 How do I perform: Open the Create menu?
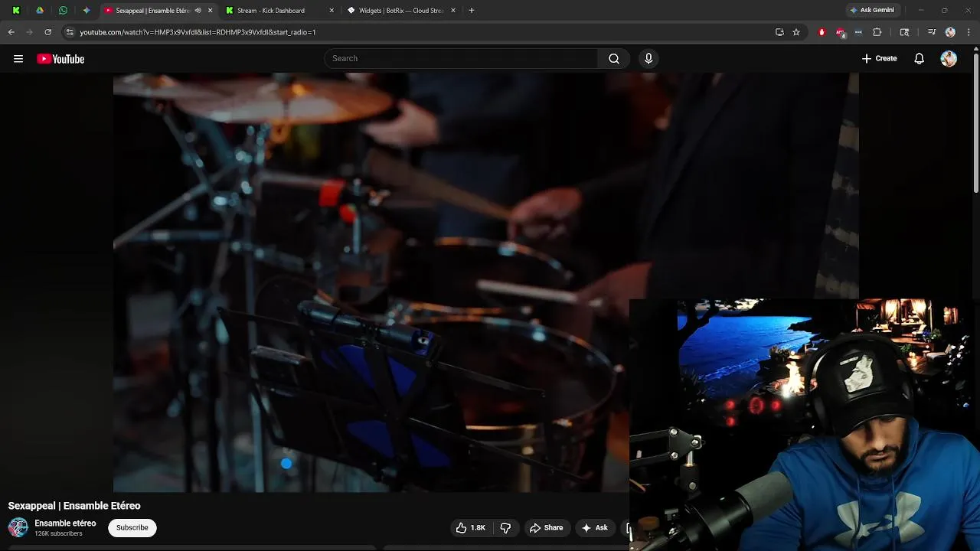click(x=879, y=58)
